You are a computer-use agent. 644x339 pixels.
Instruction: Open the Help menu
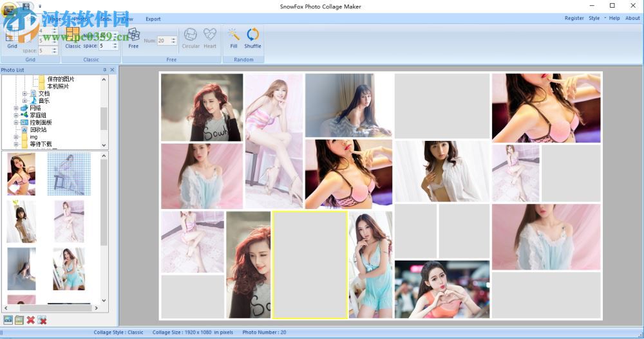point(614,18)
